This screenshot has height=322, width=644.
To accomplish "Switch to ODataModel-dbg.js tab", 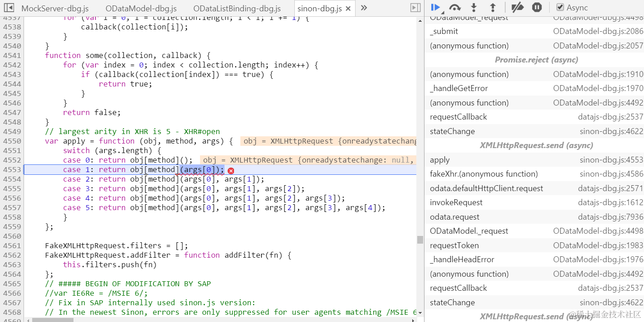I will (141, 9).
